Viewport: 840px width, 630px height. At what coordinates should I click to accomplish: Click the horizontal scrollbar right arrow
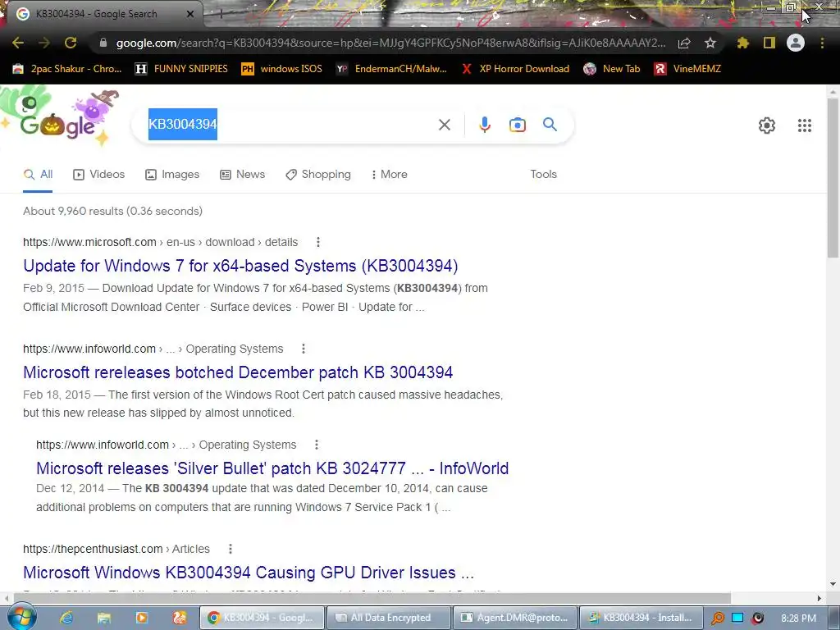point(819,598)
